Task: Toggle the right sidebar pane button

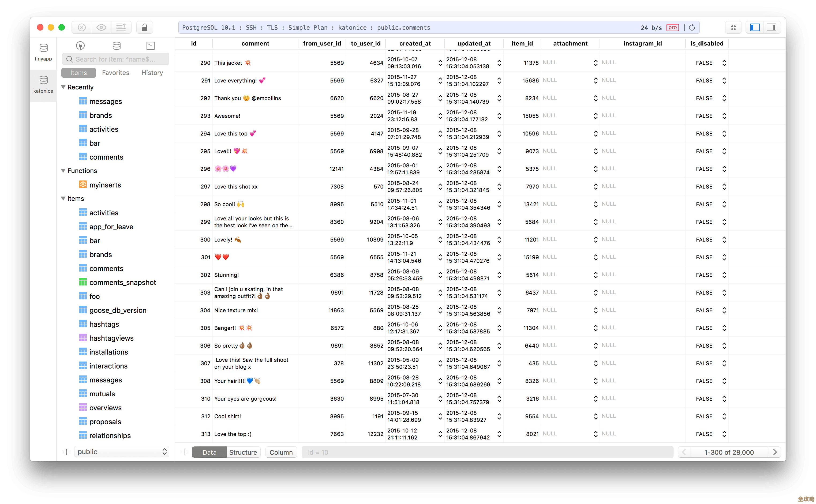Action: click(x=771, y=27)
